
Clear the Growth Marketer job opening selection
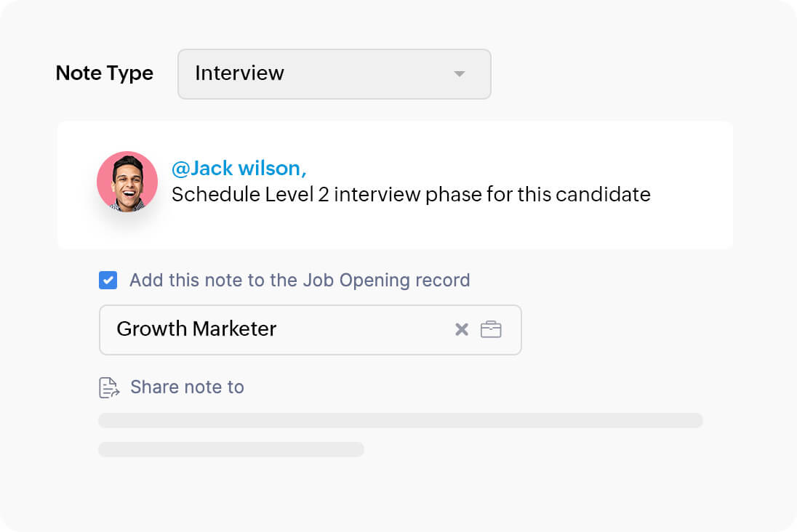tap(462, 330)
